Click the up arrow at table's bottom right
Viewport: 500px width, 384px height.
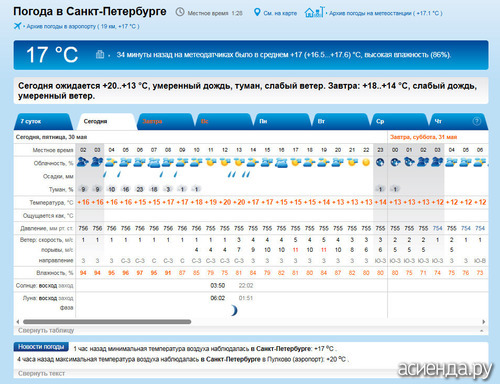(x=481, y=330)
